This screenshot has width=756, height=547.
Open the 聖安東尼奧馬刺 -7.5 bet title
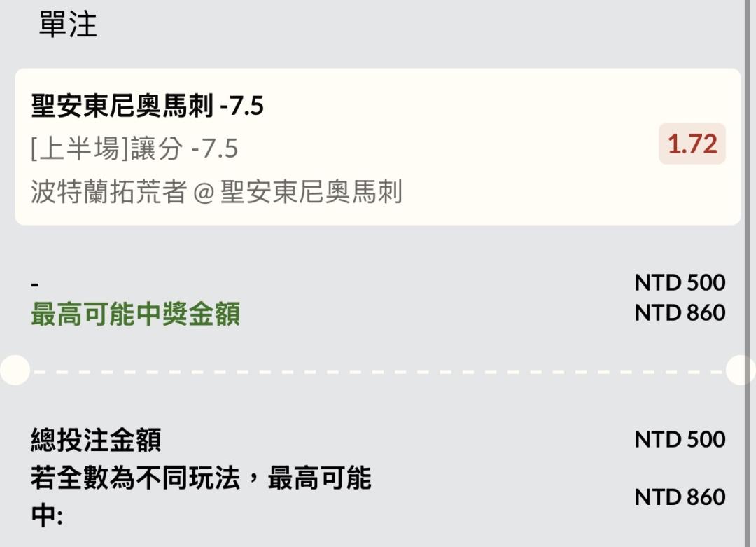tap(147, 106)
